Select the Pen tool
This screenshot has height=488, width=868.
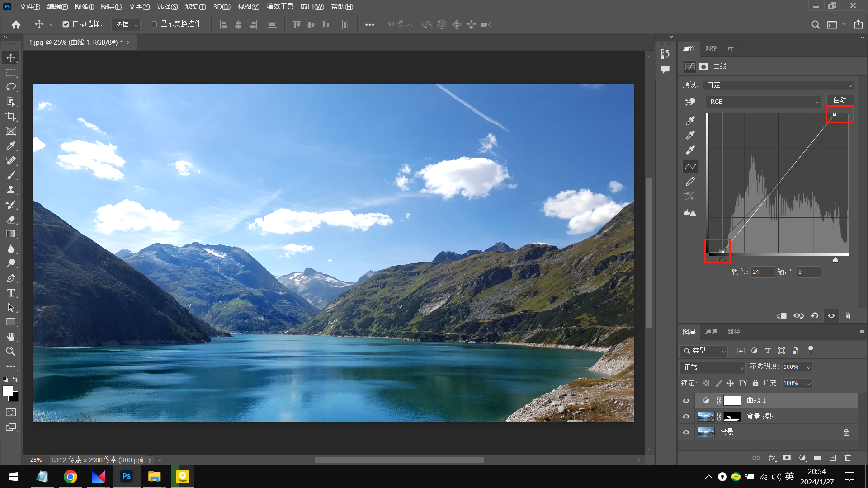click(11, 278)
